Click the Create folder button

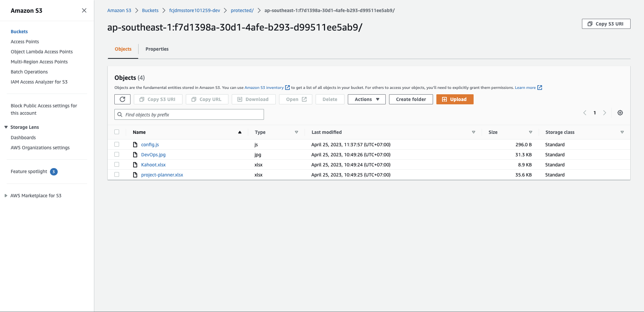click(411, 99)
